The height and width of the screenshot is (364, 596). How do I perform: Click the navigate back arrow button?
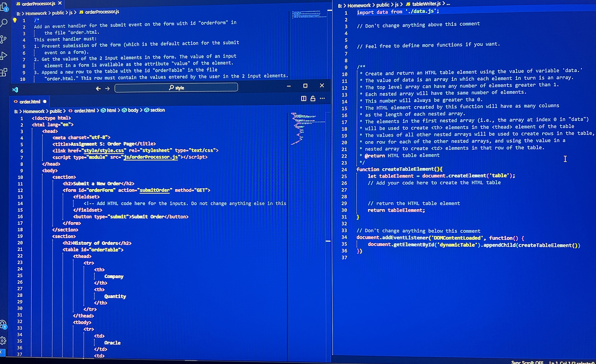(x=98, y=89)
